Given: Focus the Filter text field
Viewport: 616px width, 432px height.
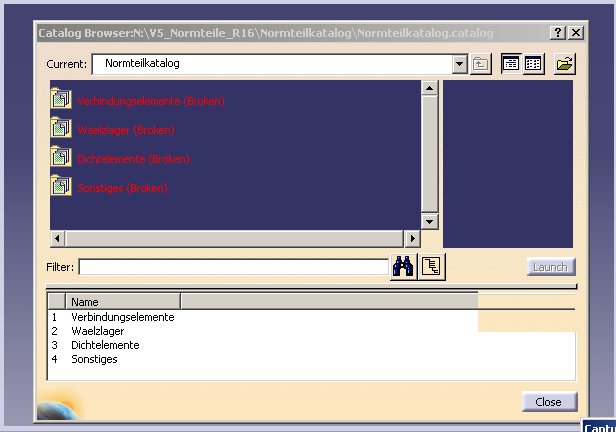Looking at the screenshot, I should click(x=234, y=267).
